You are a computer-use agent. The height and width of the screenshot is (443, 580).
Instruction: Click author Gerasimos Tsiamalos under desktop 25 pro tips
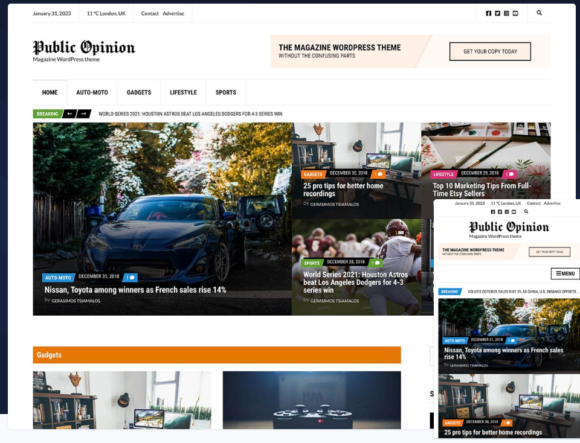click(334, 204)
